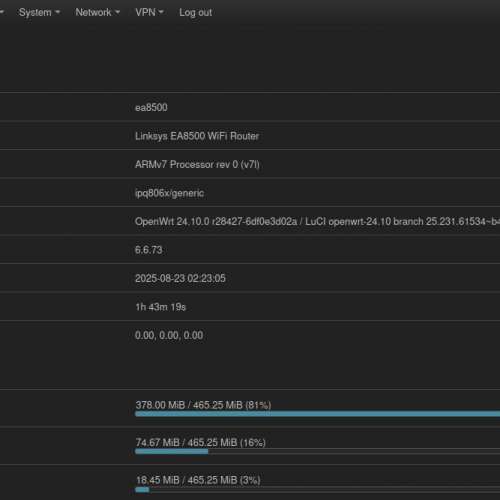Open the System menu
The width and height of the screenshot is (500, 500).
point(39,12)
